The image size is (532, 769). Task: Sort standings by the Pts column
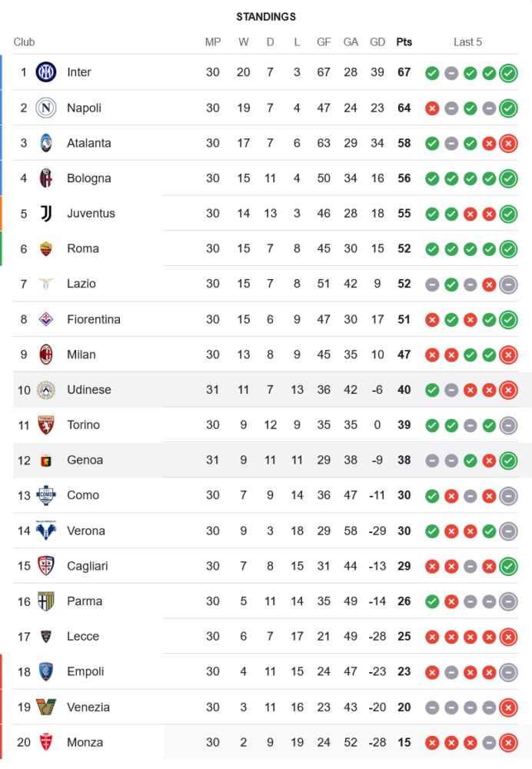(404, 42)
